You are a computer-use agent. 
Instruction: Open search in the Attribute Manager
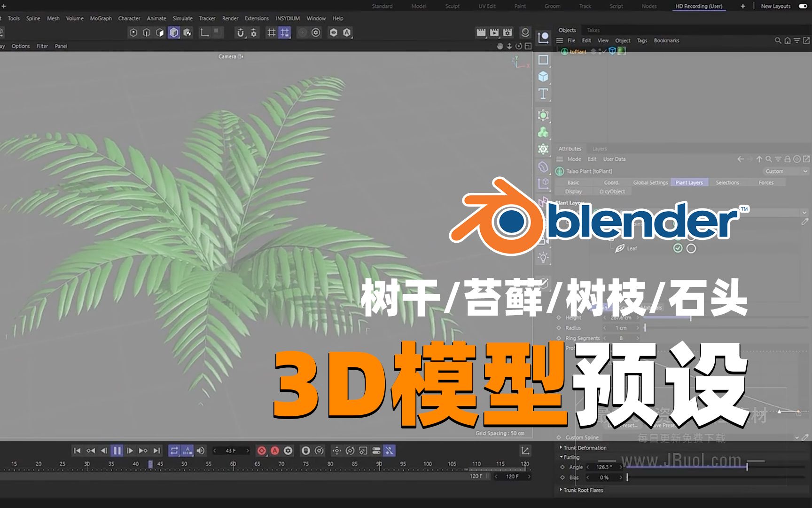pyautogui.click(x=768, y=159)
